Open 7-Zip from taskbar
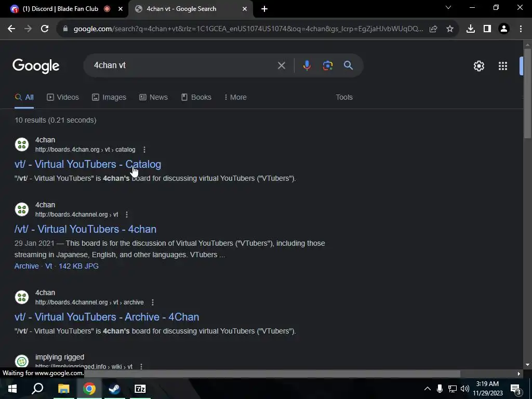This screenshot has height=399, width=532. click(140, 389)
